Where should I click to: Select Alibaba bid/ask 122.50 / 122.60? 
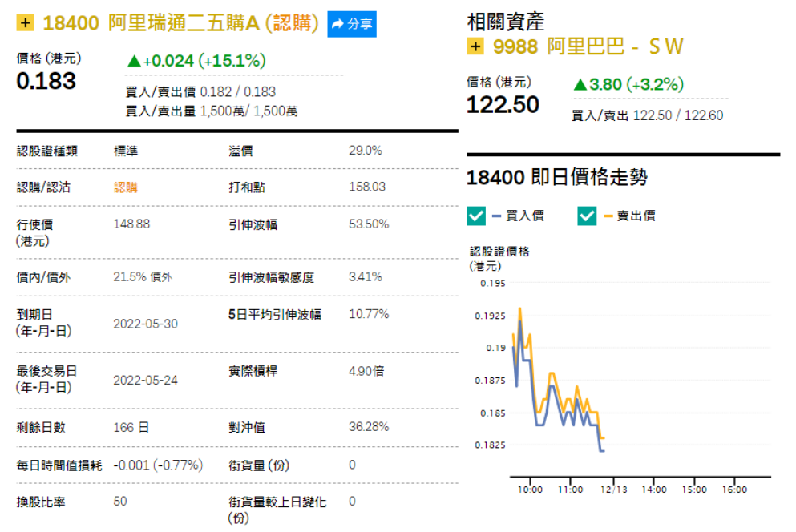tap(678, 115)
